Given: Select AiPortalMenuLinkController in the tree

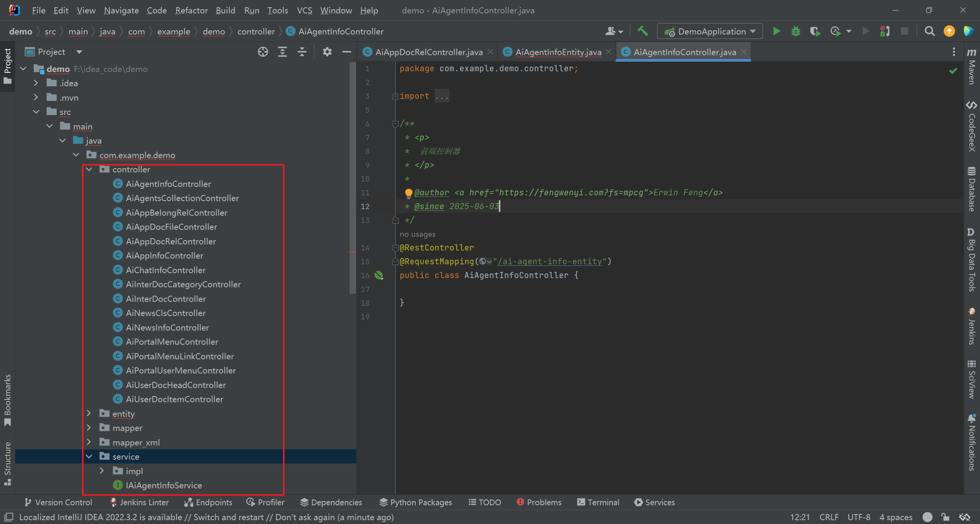Looking at the screenshot, I should click(x=180, y=356).
